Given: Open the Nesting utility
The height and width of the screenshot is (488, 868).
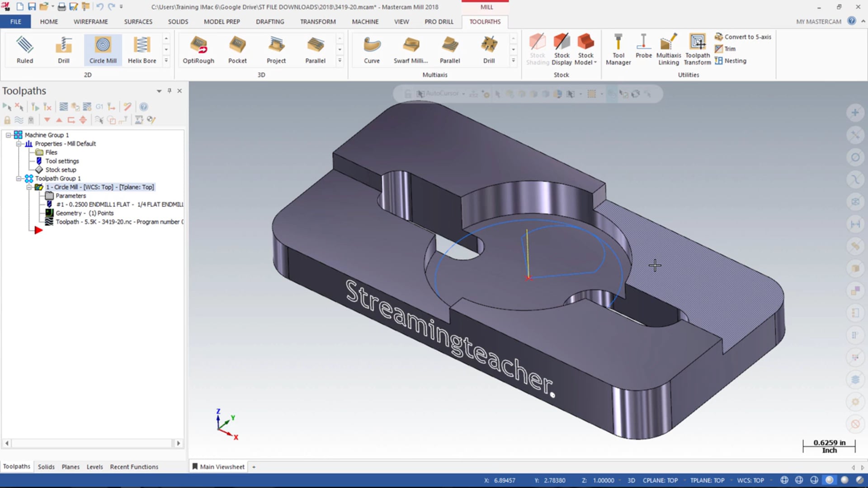Looking at the screenshot, I should [x=731, y=61].
